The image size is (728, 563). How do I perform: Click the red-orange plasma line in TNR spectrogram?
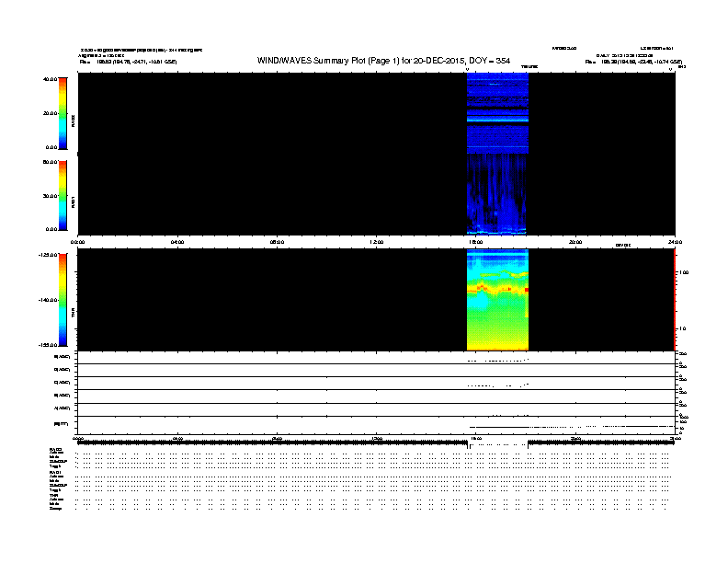point(497,291)
